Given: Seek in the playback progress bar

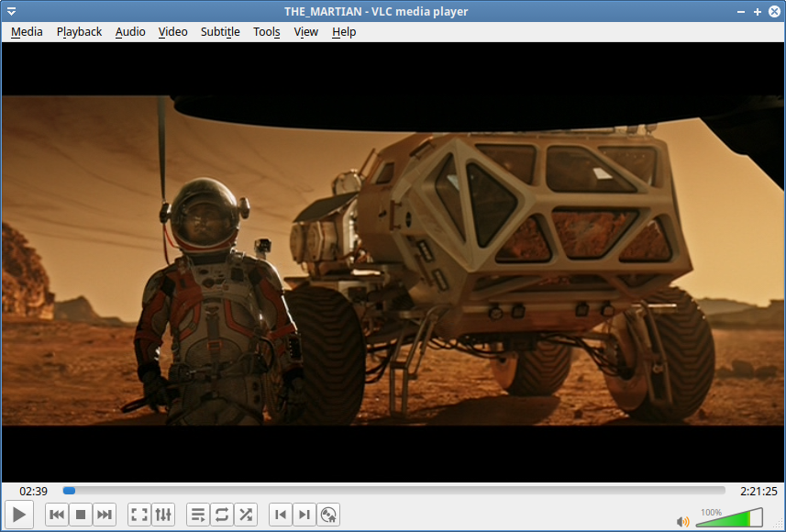Looking at the screenshot, I should 394,491.
